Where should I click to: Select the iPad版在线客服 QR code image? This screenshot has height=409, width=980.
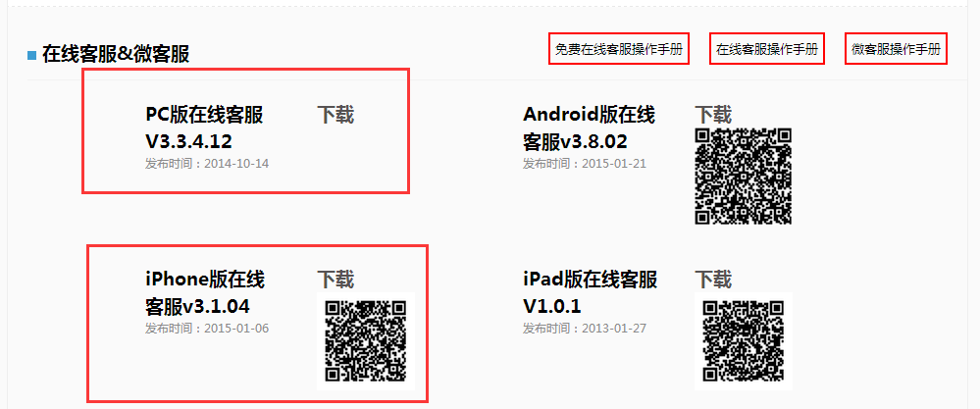pos(744,341)
